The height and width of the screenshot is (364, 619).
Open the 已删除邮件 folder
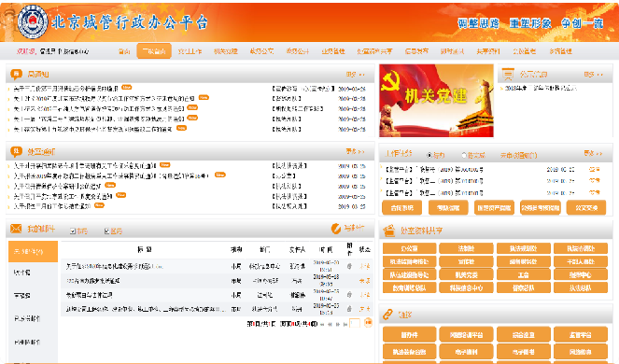click(x=27, y=342)
